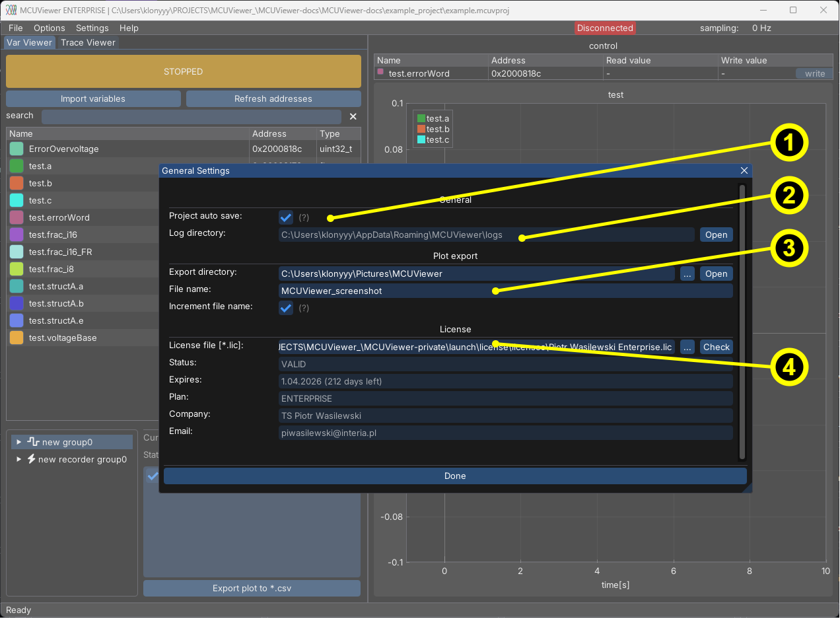This screenshot has width=840, height=619.
Task: Close the General Settings dialog with X
Action: (x=744, y=170)
